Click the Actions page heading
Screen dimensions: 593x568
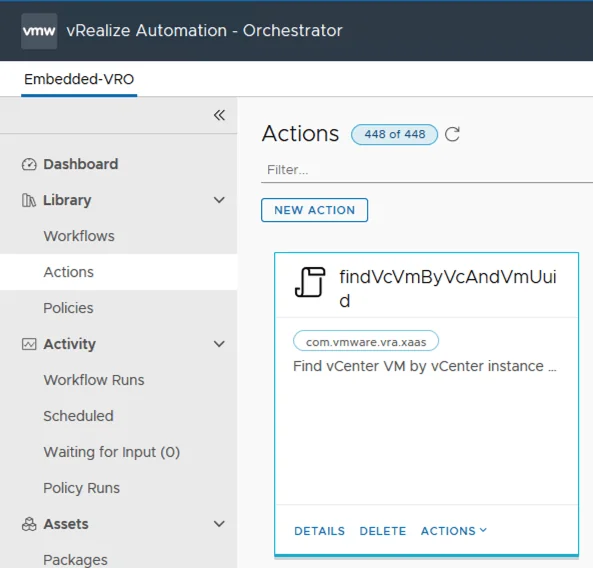tap(300, 133)
